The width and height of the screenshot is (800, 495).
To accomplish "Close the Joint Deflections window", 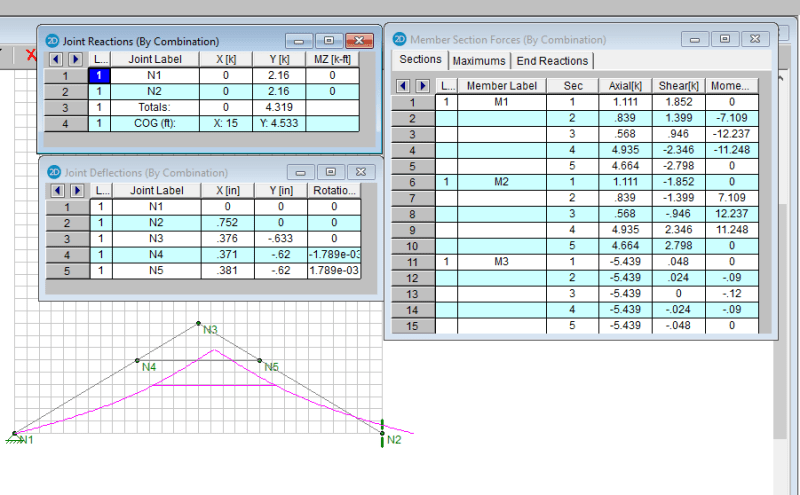I will [361, 172].
